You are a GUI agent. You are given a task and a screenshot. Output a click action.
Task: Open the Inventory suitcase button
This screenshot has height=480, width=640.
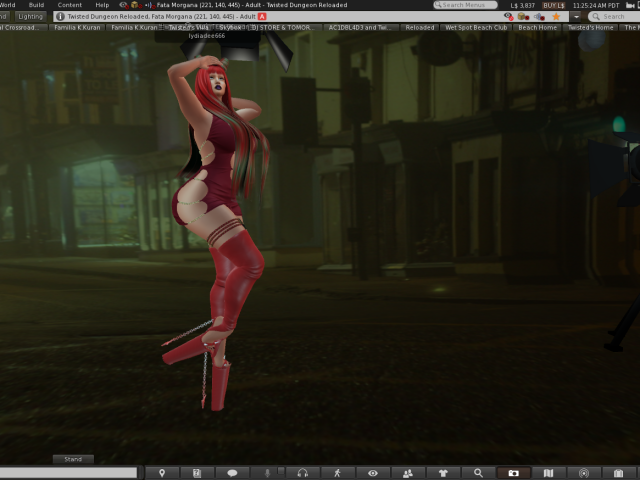point(619,473)
